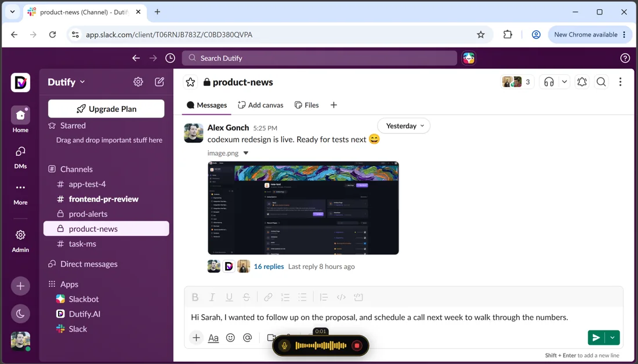Open the More menu in left rail
Viewport: 638px width, 364px height.
pos(20,193)
